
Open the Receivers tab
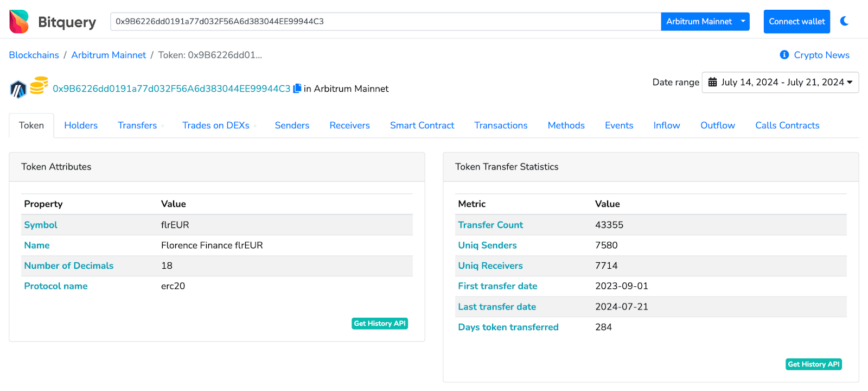[x=349, y=125]
